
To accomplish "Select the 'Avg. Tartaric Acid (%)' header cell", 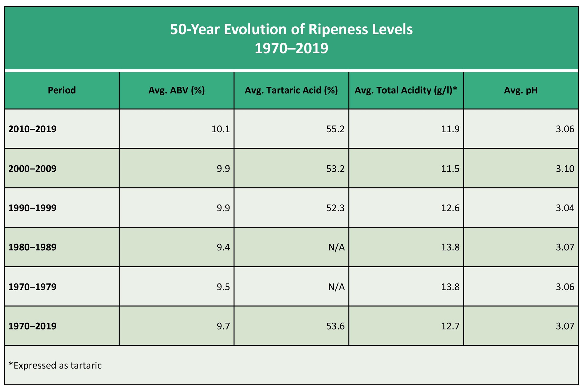I will [291, 90].
